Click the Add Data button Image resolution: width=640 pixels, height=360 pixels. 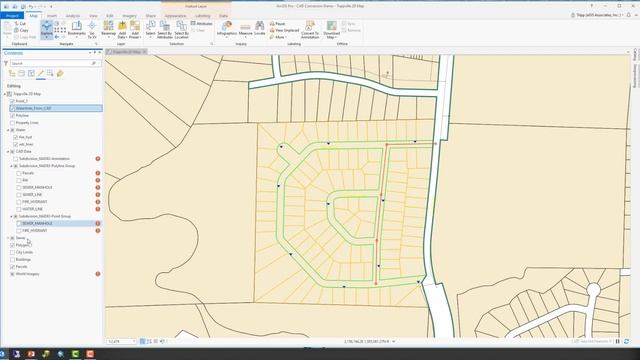pyautogui.click(x=122, y=29)
